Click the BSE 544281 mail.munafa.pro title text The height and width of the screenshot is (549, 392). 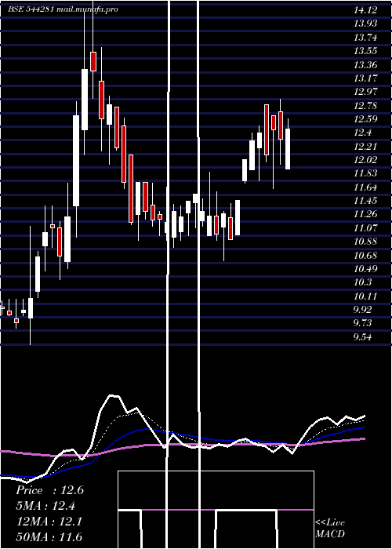63,9
